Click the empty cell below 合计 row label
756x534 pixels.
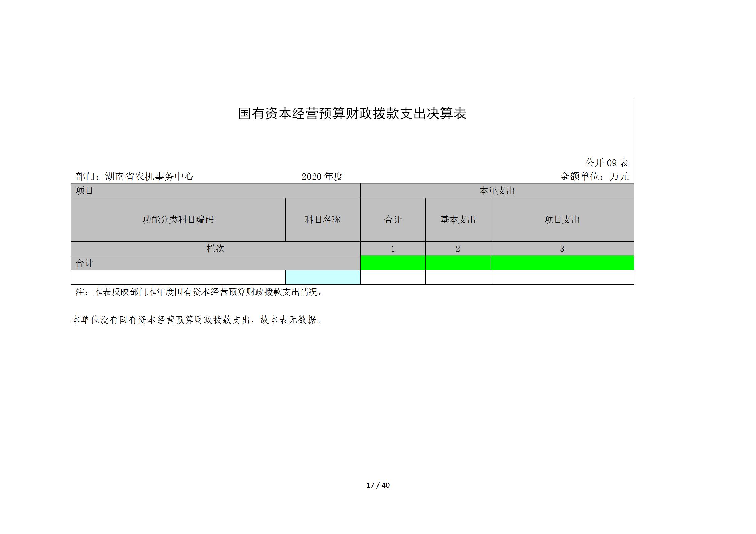[178, 277]
